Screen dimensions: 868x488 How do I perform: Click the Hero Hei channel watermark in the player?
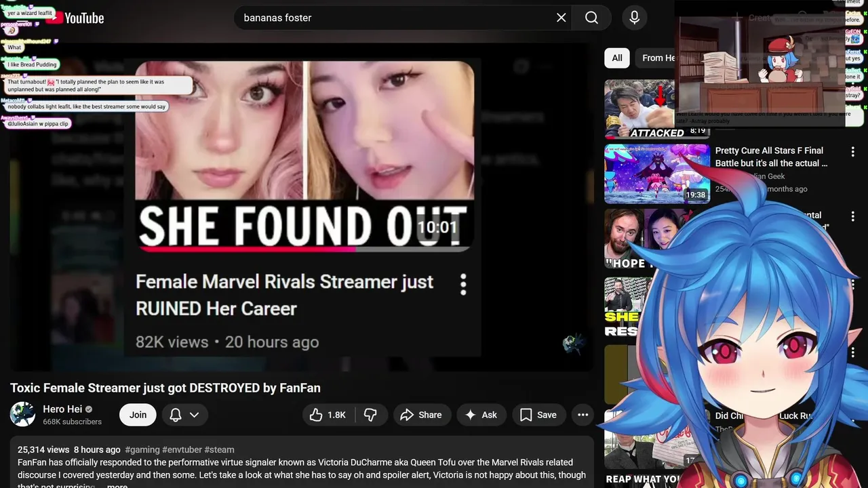[574, 344]
